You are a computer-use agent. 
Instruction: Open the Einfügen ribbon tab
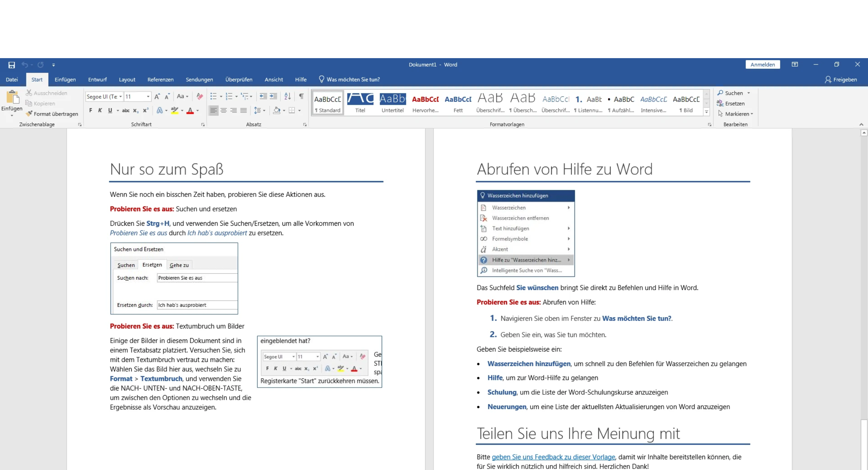(x=65, y=80)
